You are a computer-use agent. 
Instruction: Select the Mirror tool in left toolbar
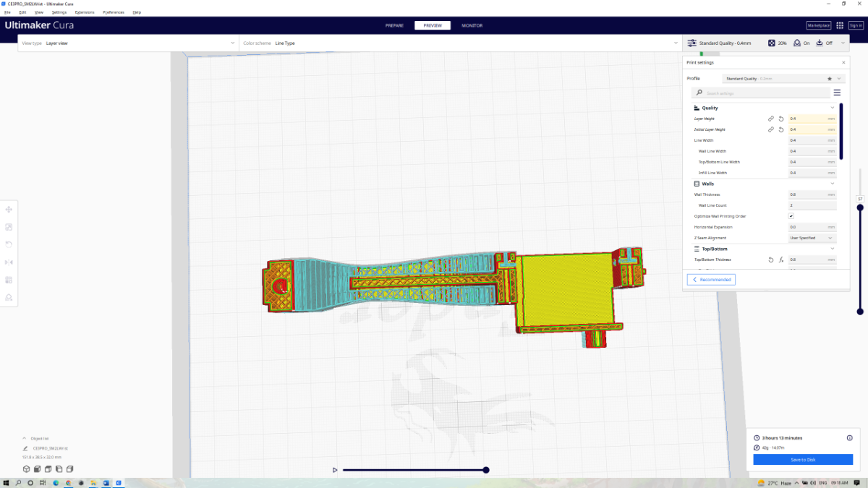coord(9,262)
